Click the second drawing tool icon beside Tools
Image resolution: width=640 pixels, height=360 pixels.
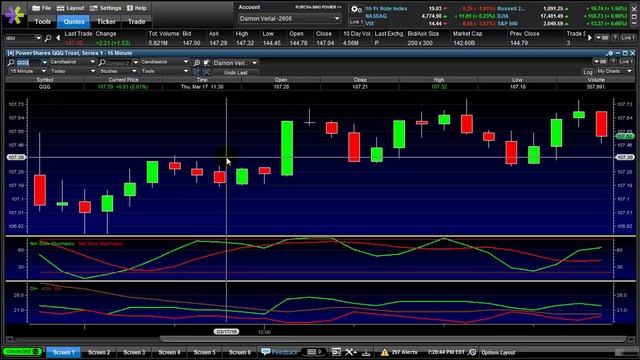[206, 72]
